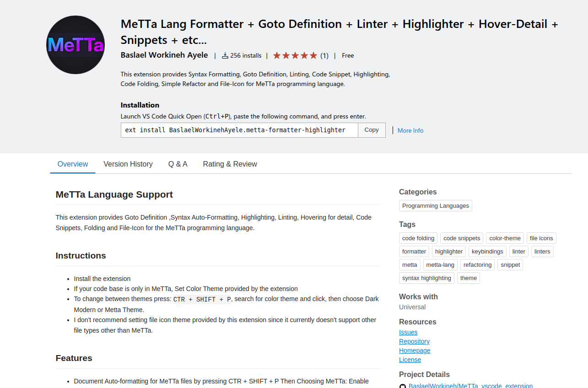Open the Q & A tab
Viewport: 588px width, 388px height.
click(x=178, y=164)
